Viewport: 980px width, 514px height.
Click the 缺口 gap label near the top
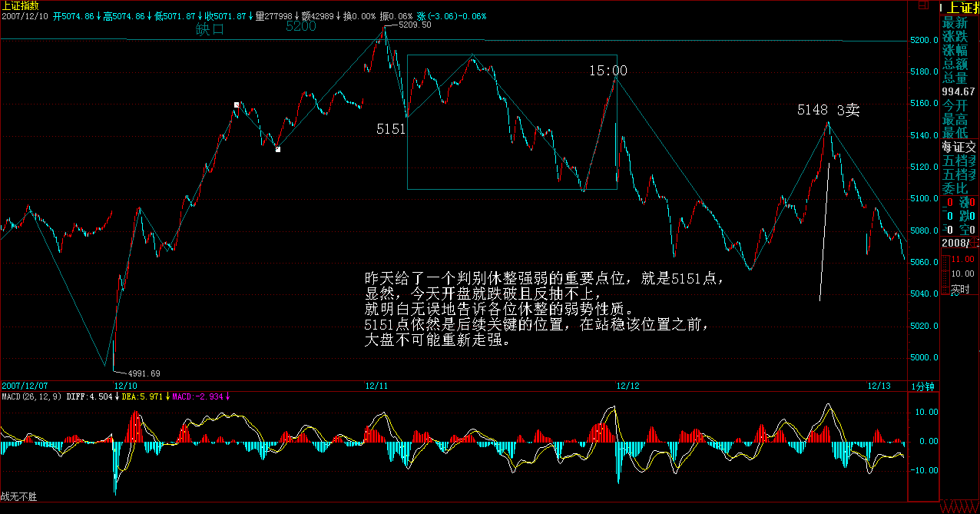point(210,30)
